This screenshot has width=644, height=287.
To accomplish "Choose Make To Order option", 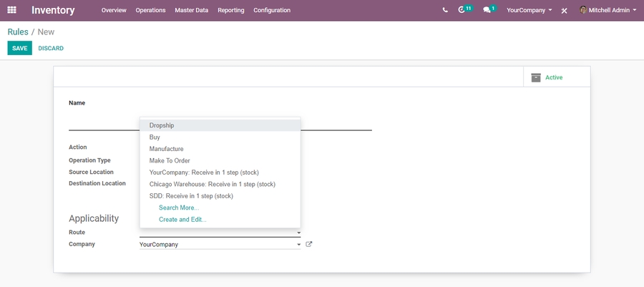I will 170,160.
